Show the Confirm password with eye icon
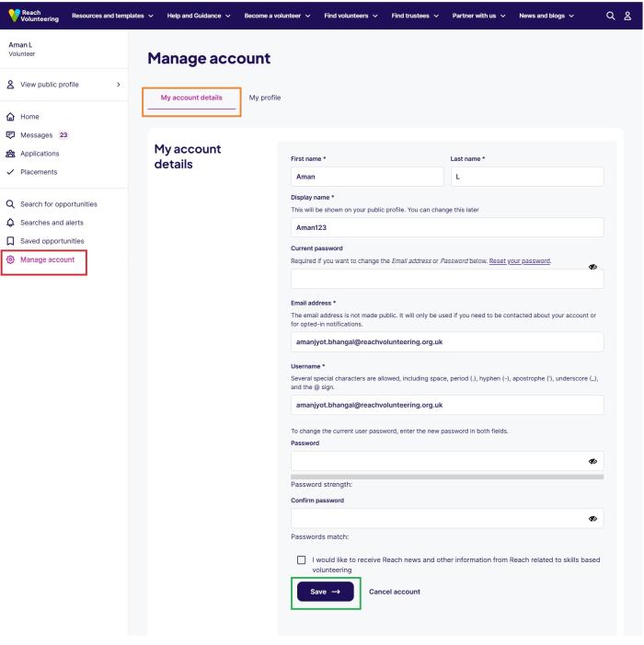The width and height of the screenshot is (644, 645). tap(592, 518)
